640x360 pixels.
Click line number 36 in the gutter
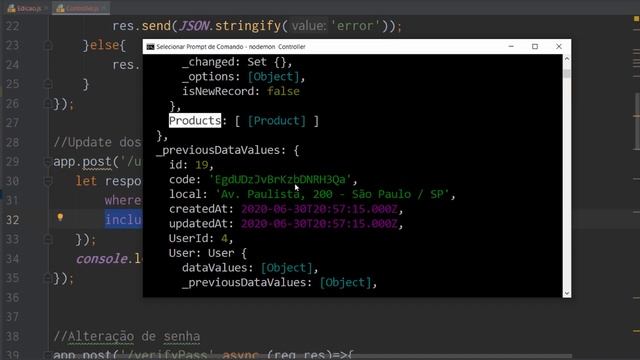pyautogui.click(x=13, y=298)
